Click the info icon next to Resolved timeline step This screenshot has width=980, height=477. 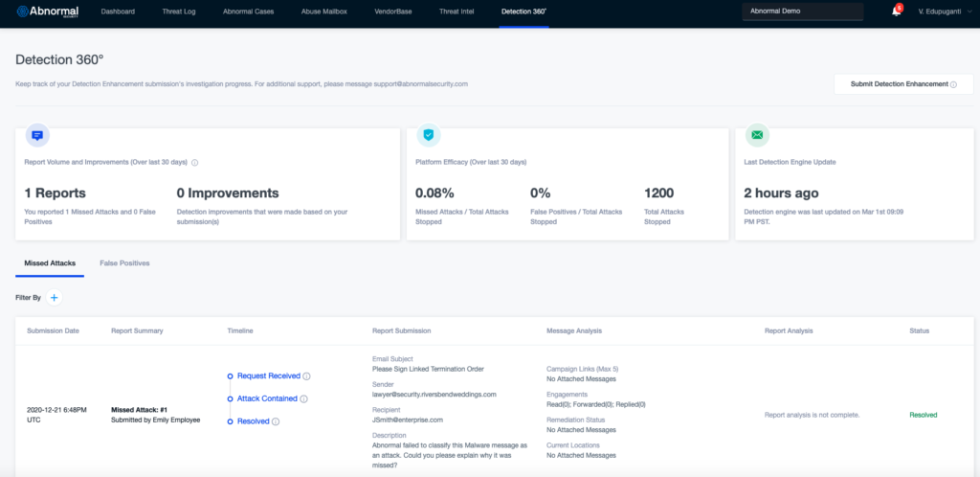click(276, 422)
